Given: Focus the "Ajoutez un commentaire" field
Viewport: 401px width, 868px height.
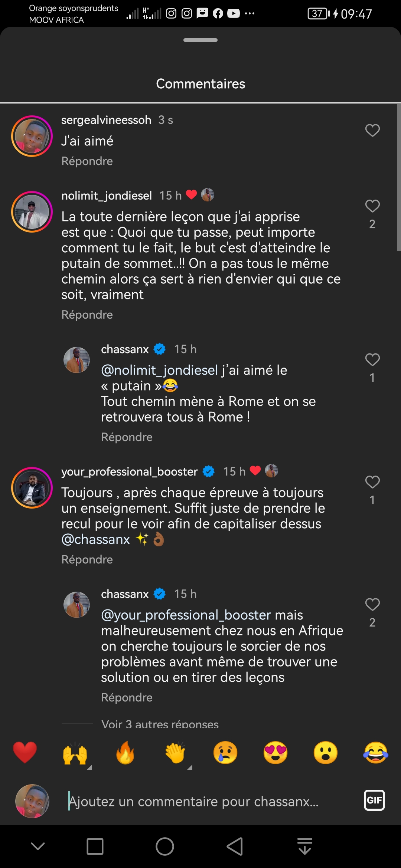Looking at the screenshot, I should pos(193,802).
